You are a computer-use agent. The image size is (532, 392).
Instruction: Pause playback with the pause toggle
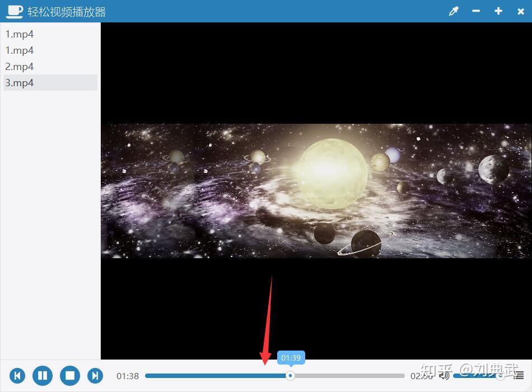tap(43, 375)
